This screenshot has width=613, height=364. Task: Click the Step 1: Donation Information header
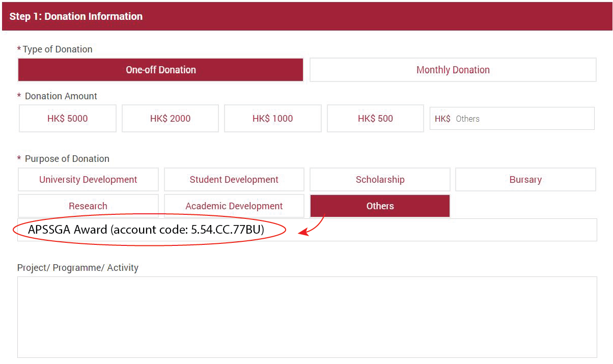(x=76, y=16)
